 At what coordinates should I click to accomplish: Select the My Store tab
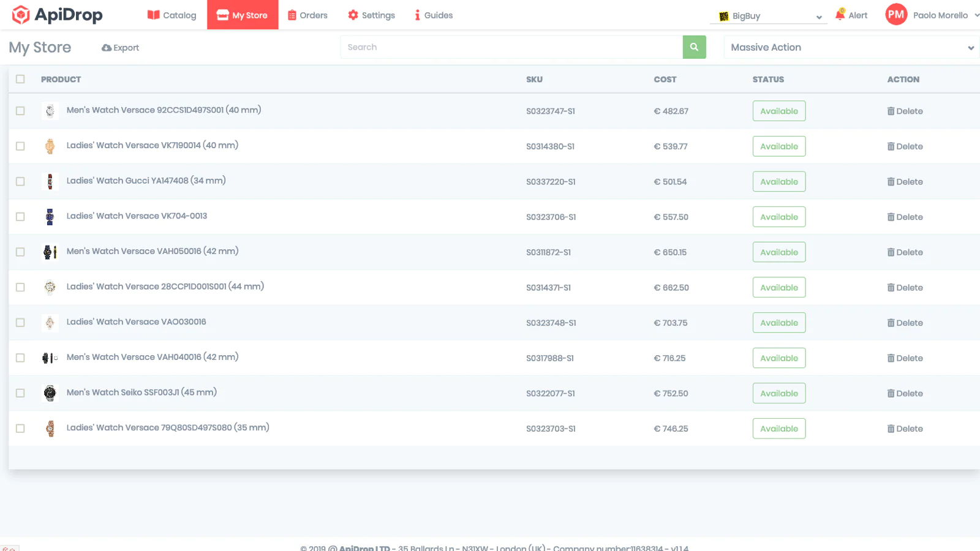click(243, 15)
